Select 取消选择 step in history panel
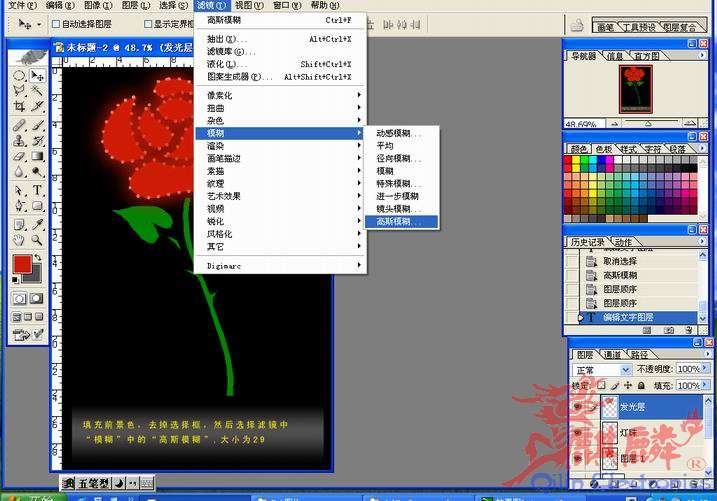The height and width of the screenshot is (501, 717). tap(621, 260)
